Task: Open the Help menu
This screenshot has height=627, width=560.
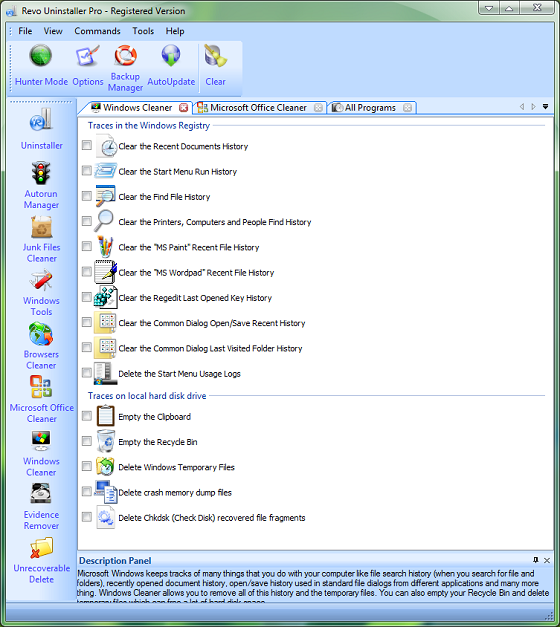Action: coord(175,31)
